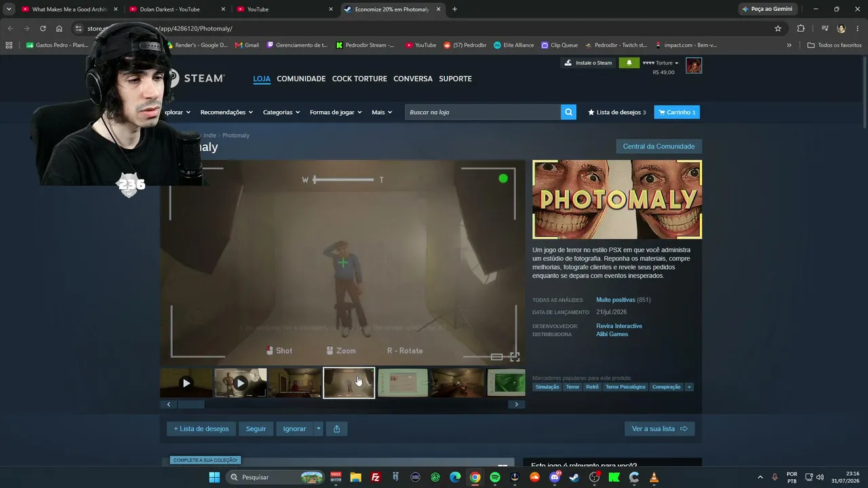Open Chrome tab search dropdown
The image size is (868, 488).
pyautogui.click(x=9, y=9)
